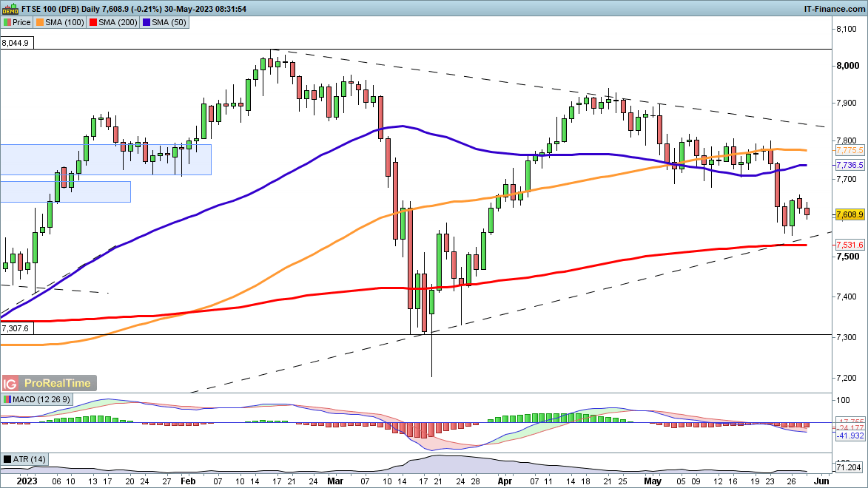
Task: Click the black ATR indicator icon
Action: [7, 459]
